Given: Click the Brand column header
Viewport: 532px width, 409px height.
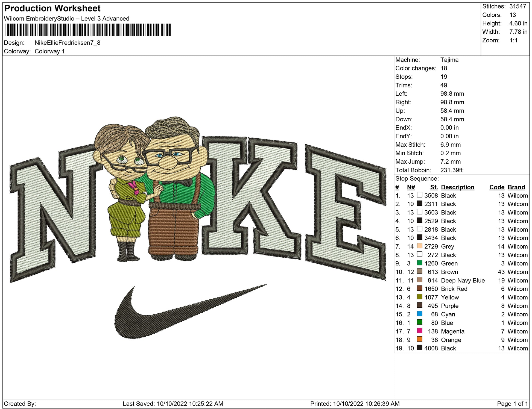Looking at the screenshot, I should point(516,187).
